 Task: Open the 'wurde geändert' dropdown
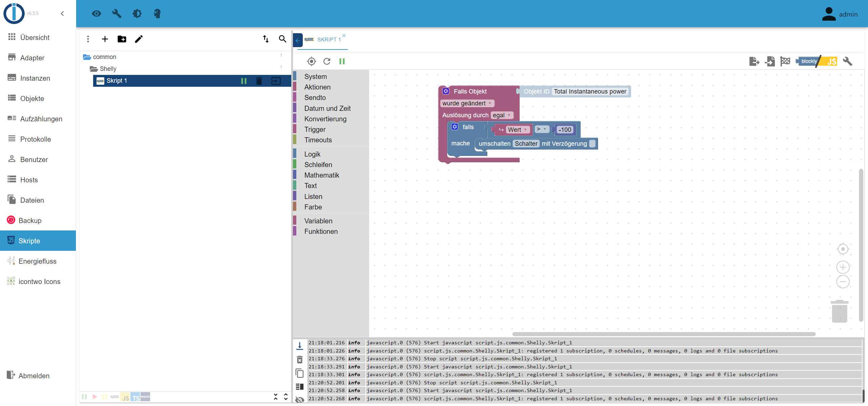(x=467, y=103)
